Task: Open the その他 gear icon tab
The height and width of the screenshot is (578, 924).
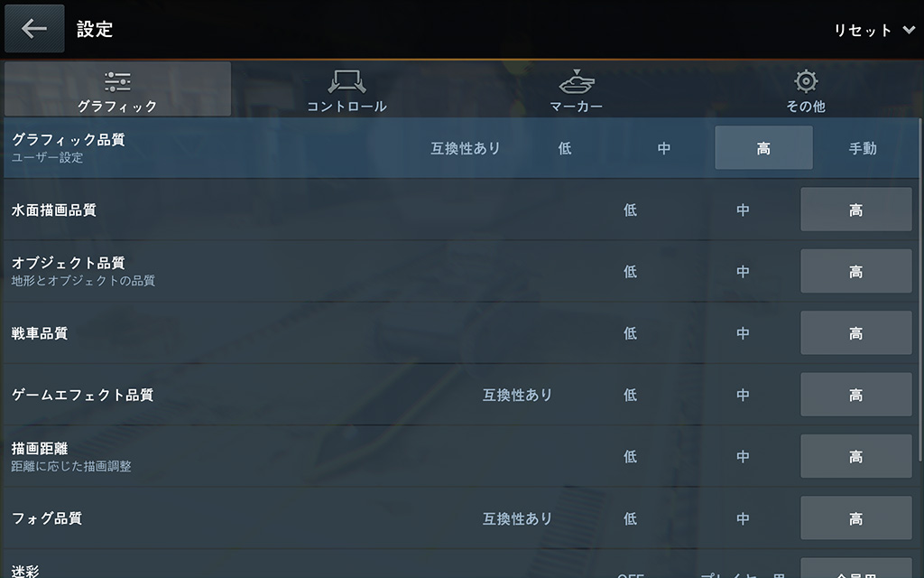Action: (806, 89)
